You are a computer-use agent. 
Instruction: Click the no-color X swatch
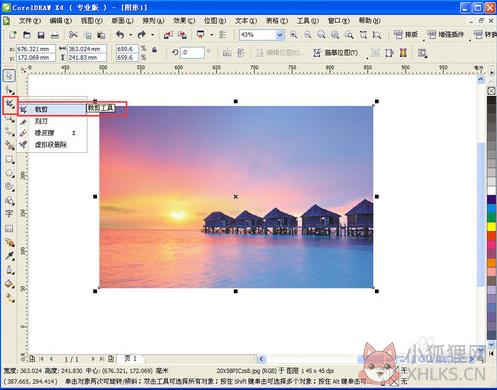[491, 91]
